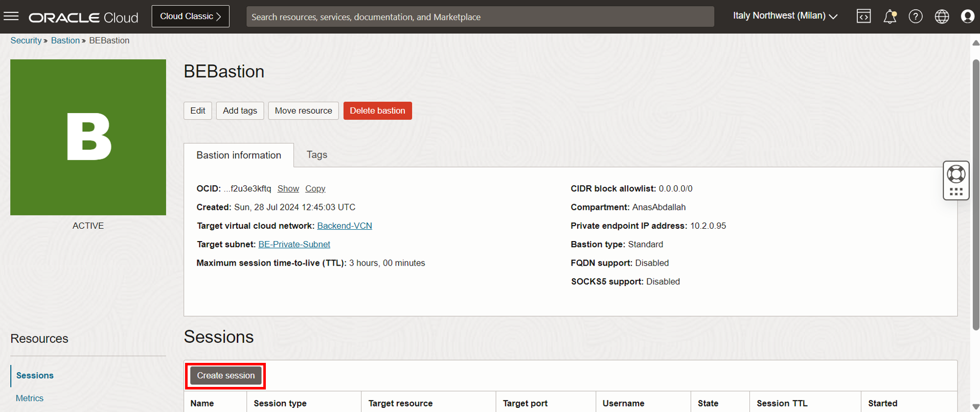Image resolution: width=980 pixels, height=412 pixels.
Task: Open the user profile avatar menu
Action: [967, 16]
